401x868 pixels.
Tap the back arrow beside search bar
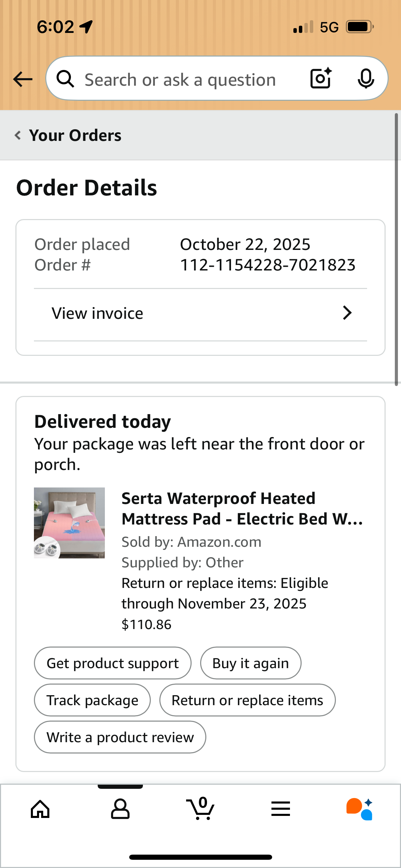tap(23, 80)
